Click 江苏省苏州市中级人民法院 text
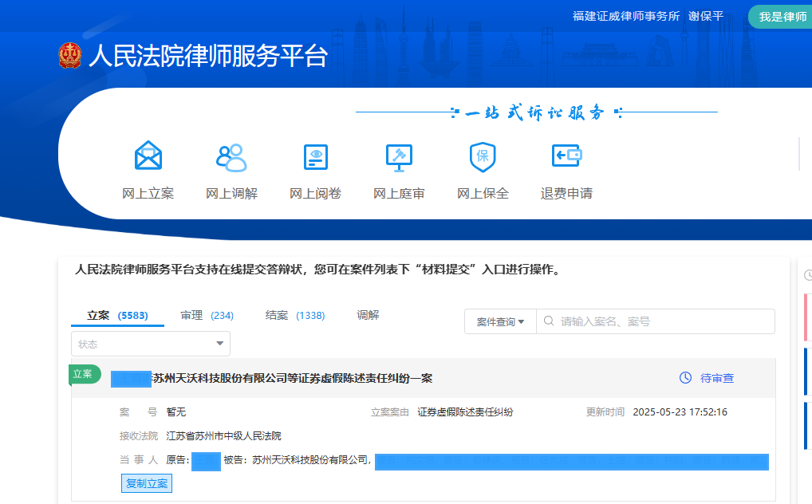Image resolution: width=812 pixels, height=504 pixels. pyautogui.click(x=223, y=436)
